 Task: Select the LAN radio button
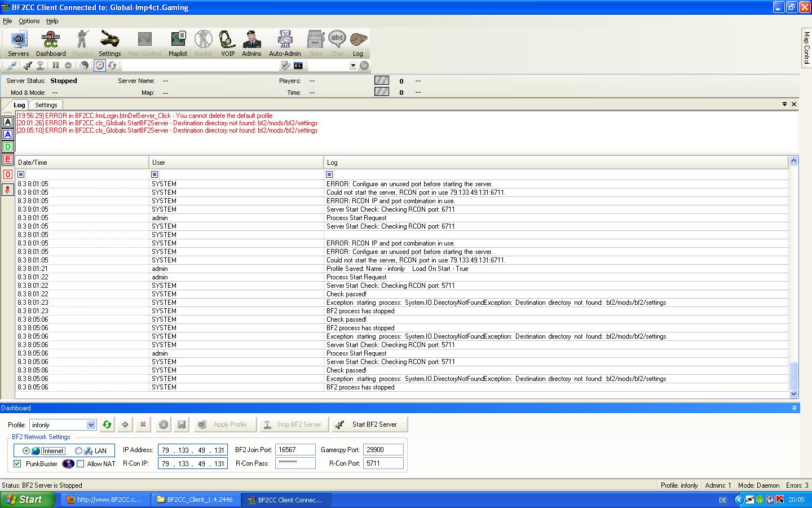point(79,450)
